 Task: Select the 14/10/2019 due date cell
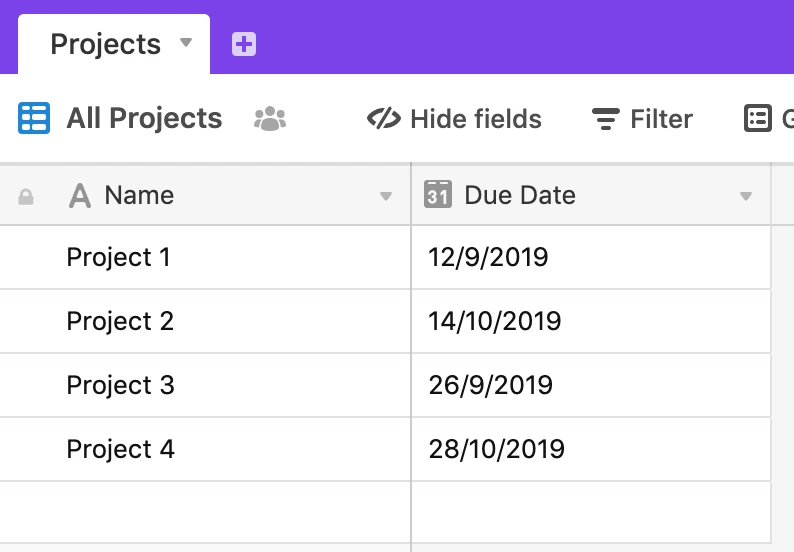point(591,321)
